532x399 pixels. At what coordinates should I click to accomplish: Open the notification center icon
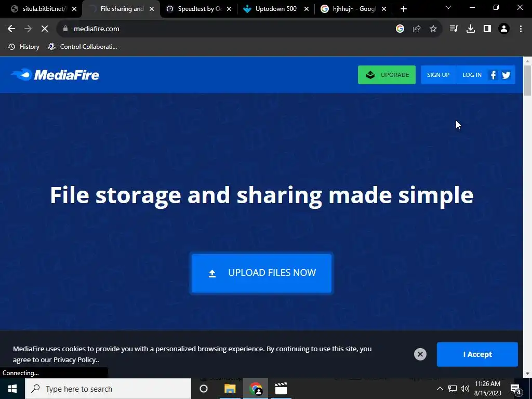point(515,389)
